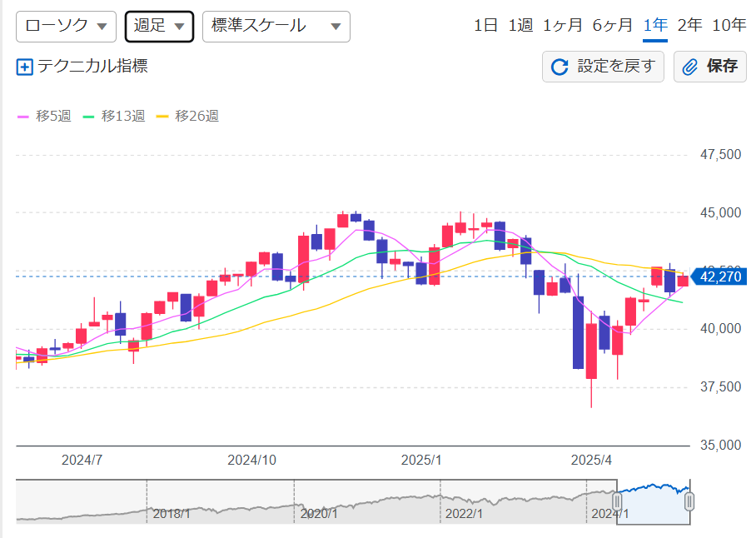Click the green 移13週 color line
The image size is (756, 538).
(x=88, y=117)
